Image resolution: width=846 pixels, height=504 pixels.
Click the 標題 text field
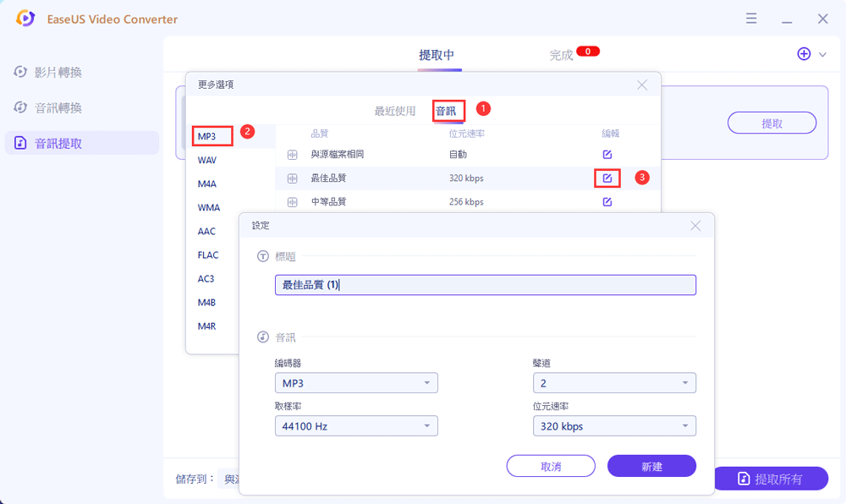click(485, 285)
